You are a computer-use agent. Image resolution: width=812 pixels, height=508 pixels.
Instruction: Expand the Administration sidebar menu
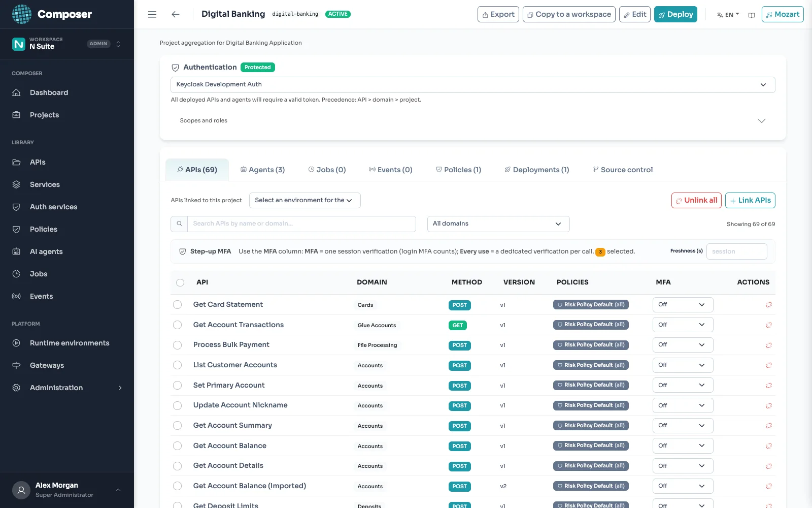click(67, 388)
